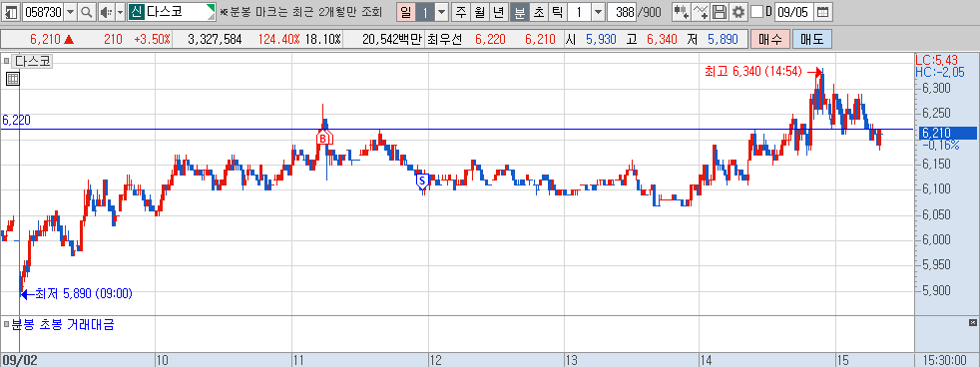
Task: Click the add candlestick chart icon
Action: 682,12
